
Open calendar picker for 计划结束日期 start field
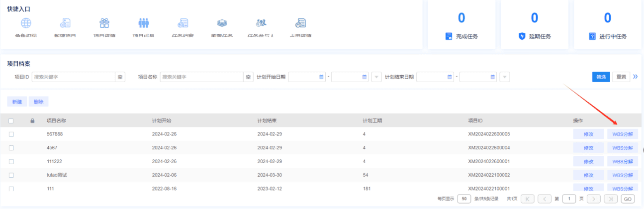(x=450, y=77)
